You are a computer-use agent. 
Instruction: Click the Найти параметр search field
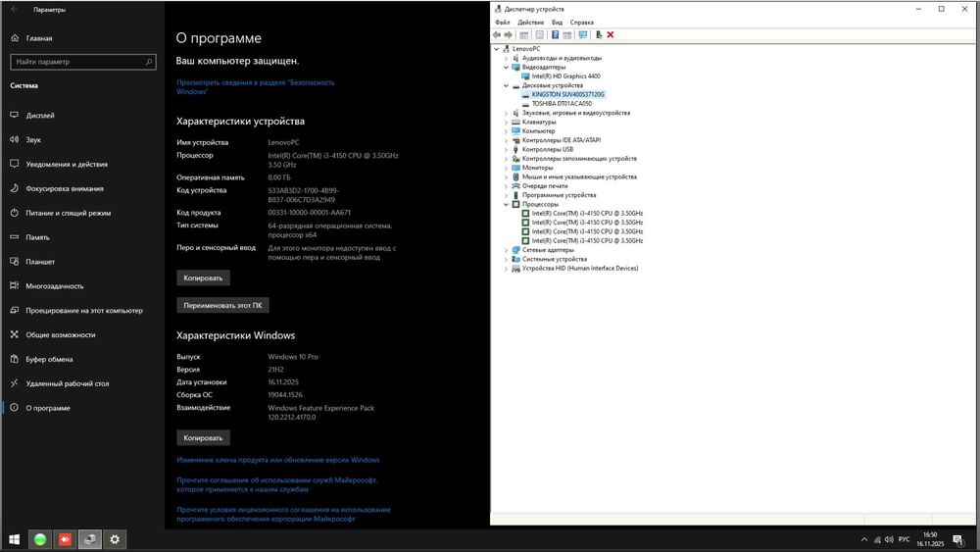tap(83, 62)
